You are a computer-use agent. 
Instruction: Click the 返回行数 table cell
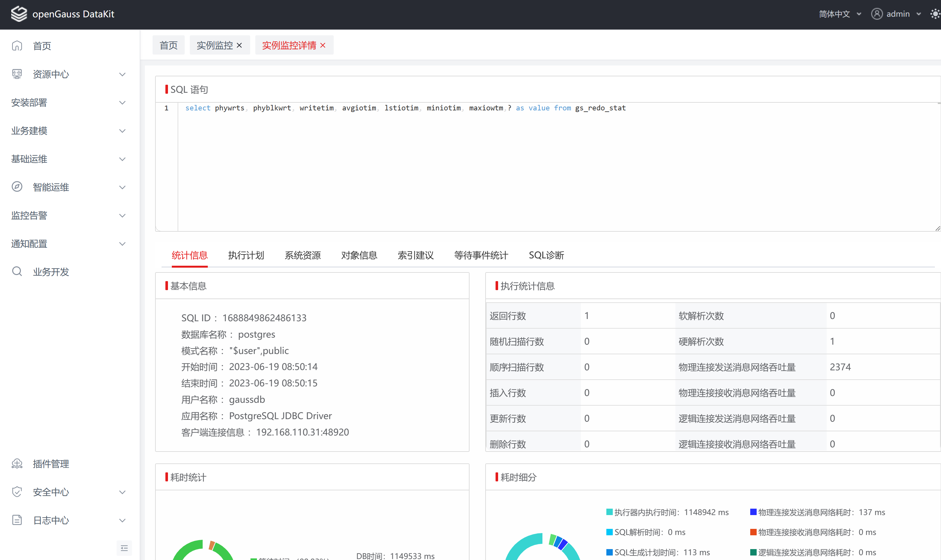coord(533,315)
